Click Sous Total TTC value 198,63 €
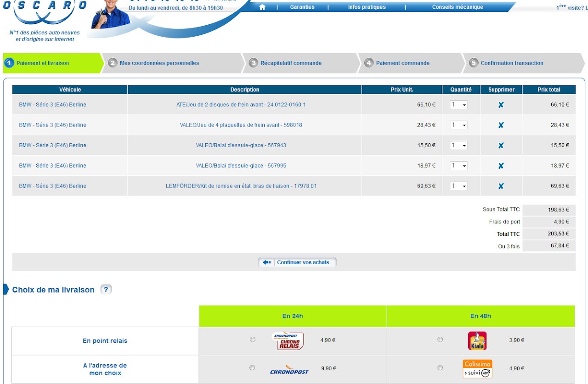Viewport: 588px width, 384px height. click(558, 210)
